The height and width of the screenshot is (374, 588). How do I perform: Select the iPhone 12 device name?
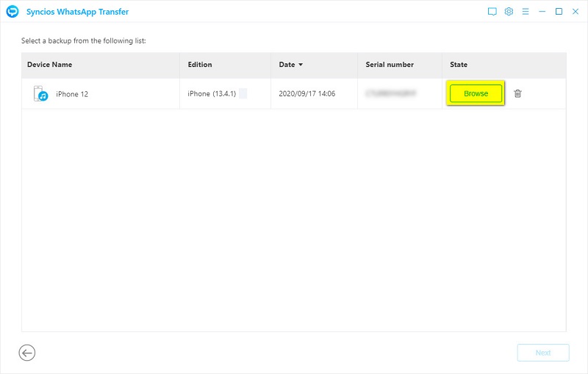click(x=72, y=94)
